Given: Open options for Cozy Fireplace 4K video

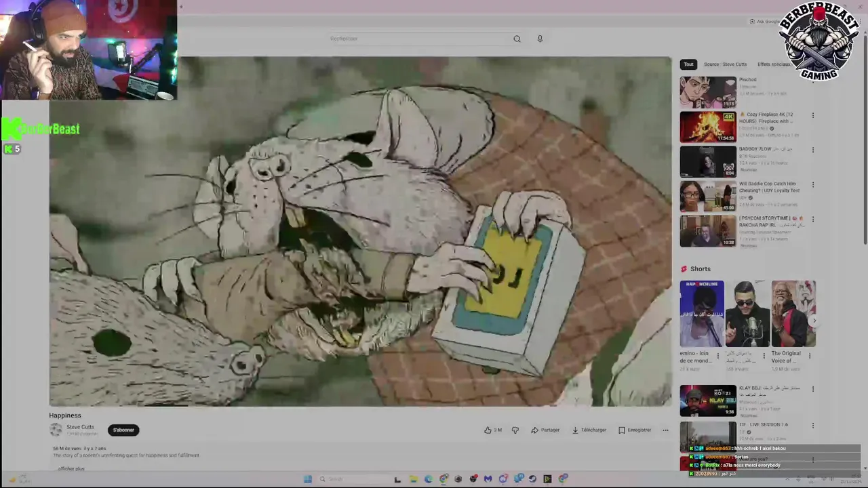Looking at the screenshot, I should click(x=813, y=115).
